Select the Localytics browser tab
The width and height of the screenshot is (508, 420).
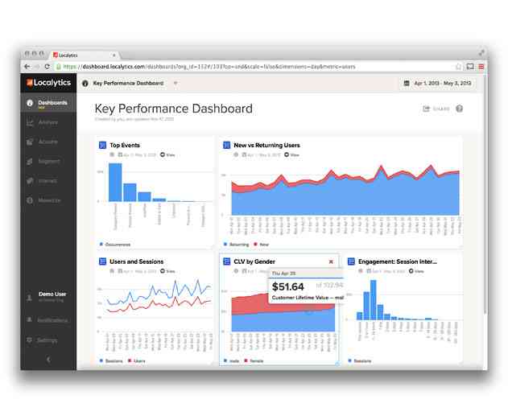coord(83,55)
